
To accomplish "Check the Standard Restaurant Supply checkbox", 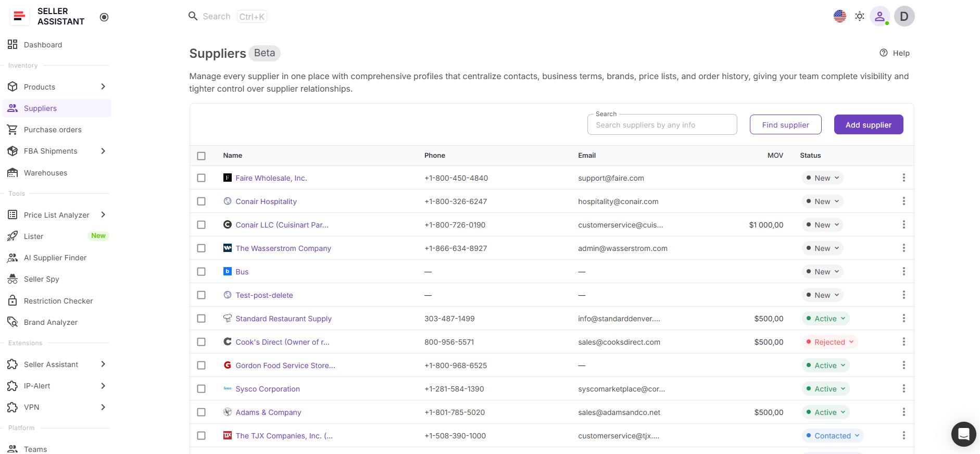I will 202,319.
